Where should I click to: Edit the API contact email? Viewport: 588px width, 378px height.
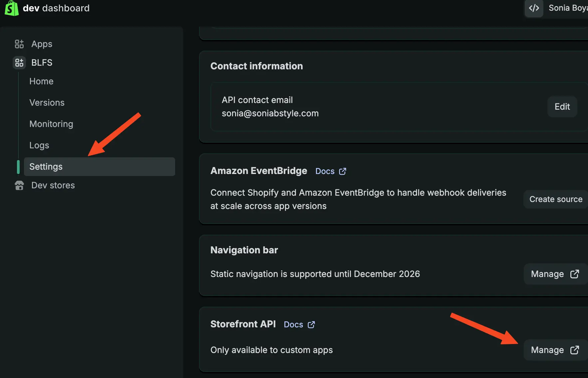(x=562, y=107)
